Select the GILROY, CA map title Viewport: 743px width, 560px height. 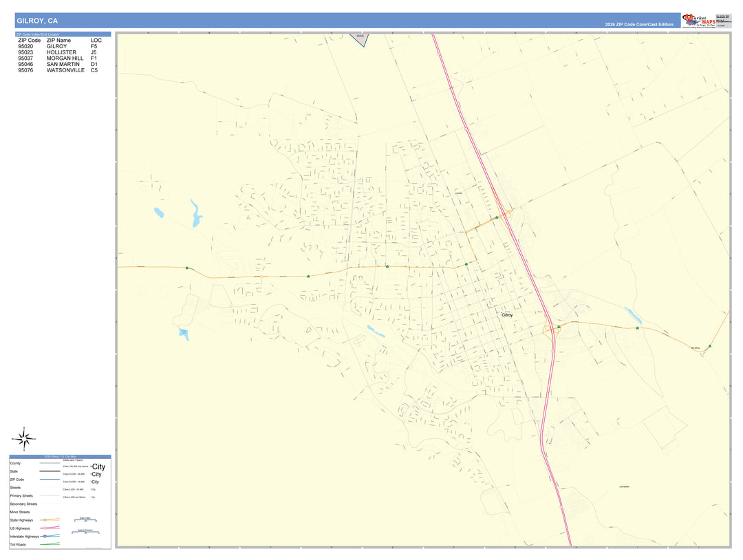37,21
